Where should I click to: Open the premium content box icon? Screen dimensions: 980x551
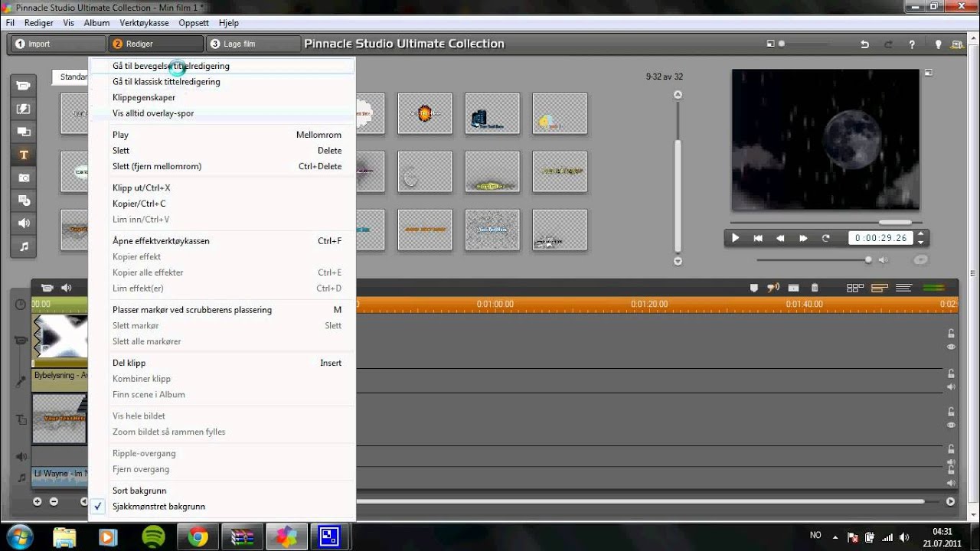(x=958, y=44)
